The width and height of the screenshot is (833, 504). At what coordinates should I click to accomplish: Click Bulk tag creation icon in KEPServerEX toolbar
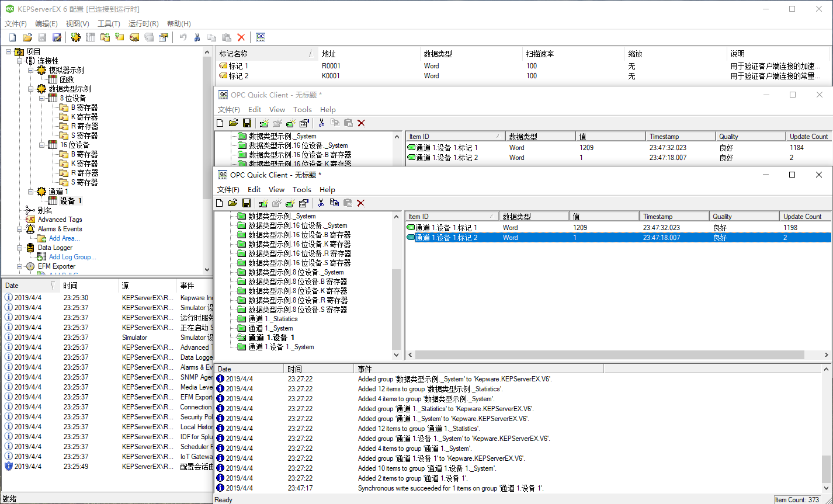pyautogui.click(x=134, y=37)
